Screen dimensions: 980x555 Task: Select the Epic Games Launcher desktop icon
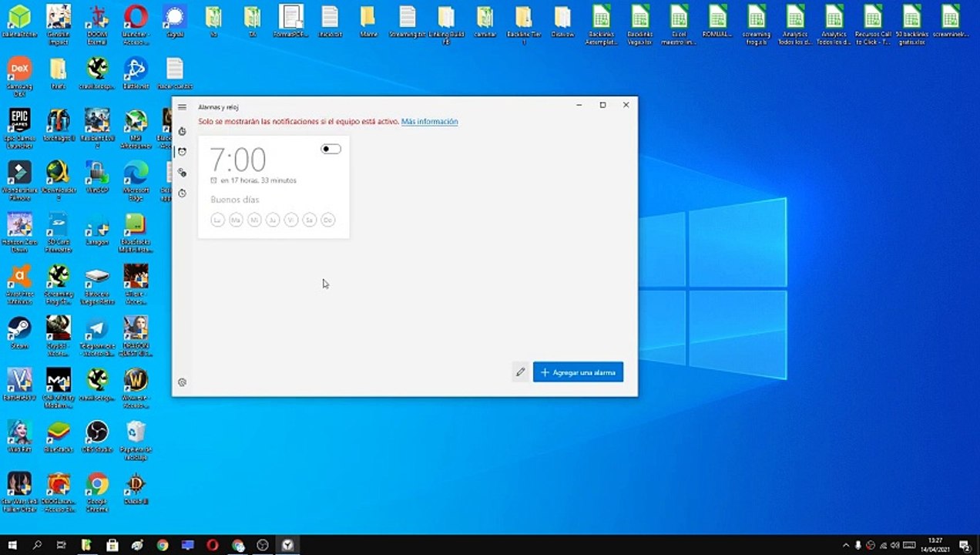tap(19, 129)
